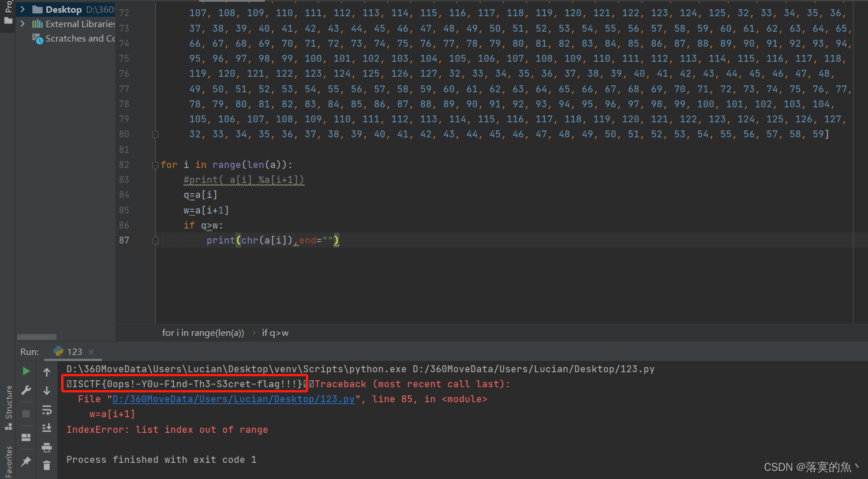
Task: Enable scroll to the end in console
Action: click(47, 428)
